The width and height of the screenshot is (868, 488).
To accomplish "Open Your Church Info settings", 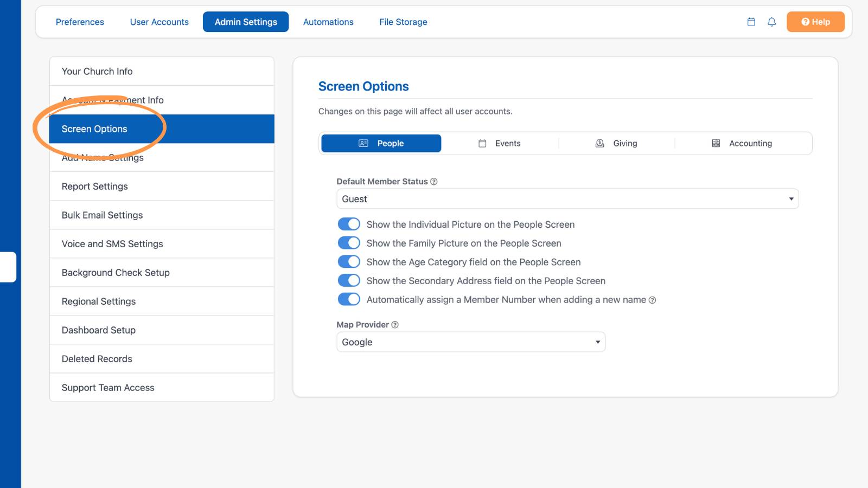I will (x=162, y=71).
